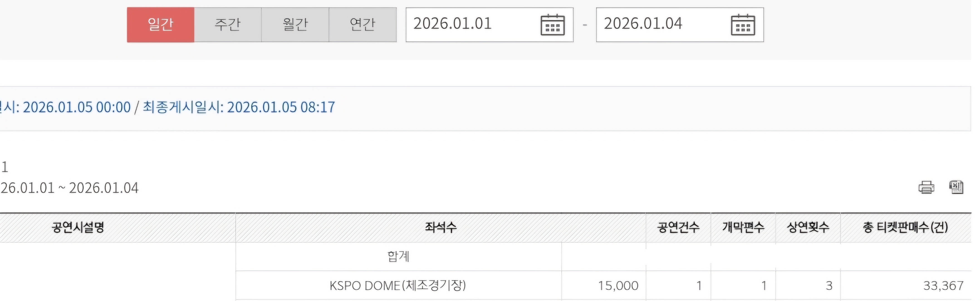Click the 좌석수 column header

point(441,228)
